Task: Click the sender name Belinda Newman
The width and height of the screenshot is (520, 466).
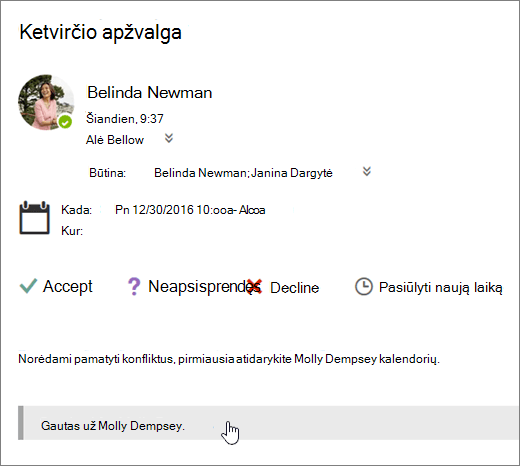Action: 150,92
